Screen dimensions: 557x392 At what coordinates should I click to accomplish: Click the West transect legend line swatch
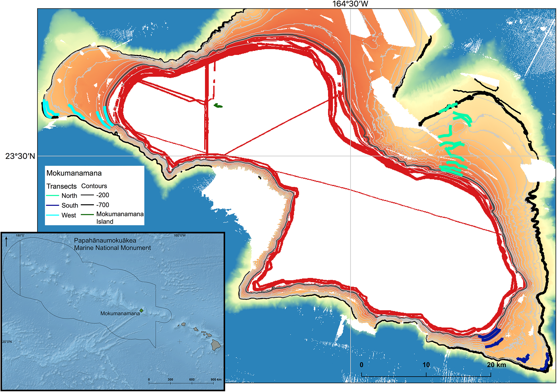[53, 215]
